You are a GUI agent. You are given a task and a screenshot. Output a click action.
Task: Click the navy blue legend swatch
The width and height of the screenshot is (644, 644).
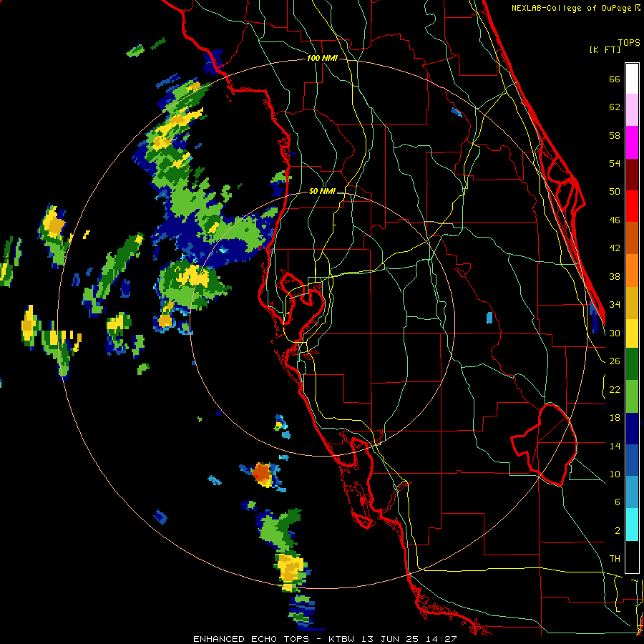632,429
